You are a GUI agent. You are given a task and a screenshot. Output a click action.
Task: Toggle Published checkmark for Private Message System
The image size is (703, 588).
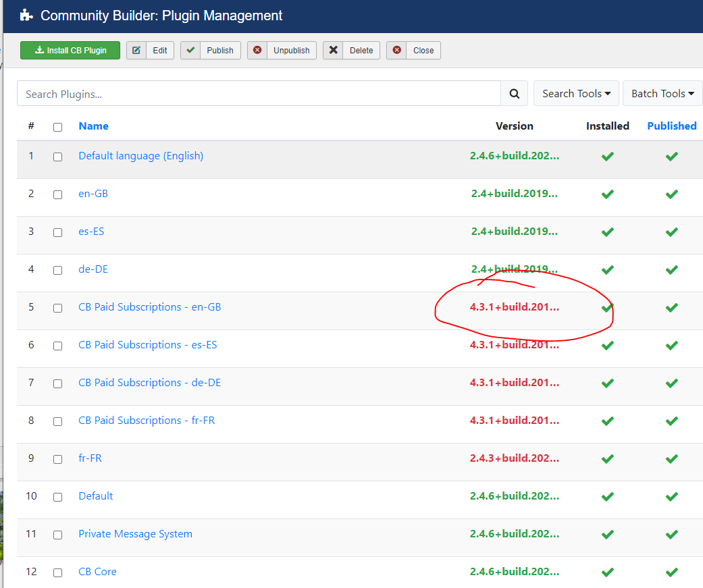coord(672,534)
